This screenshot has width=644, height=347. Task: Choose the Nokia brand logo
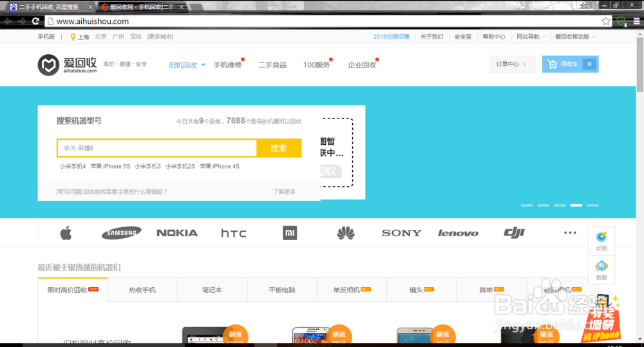pyautogui.click(x=177, y=233)
